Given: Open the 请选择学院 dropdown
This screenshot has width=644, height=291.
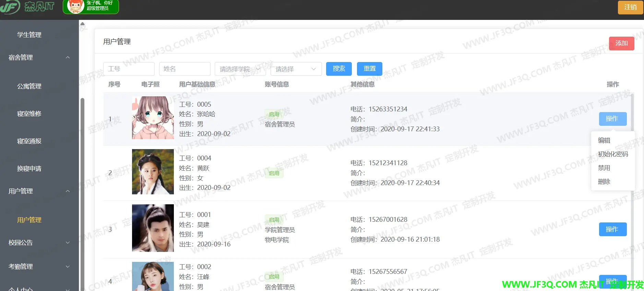Looking at the screenshot, I should click(240, 69).
